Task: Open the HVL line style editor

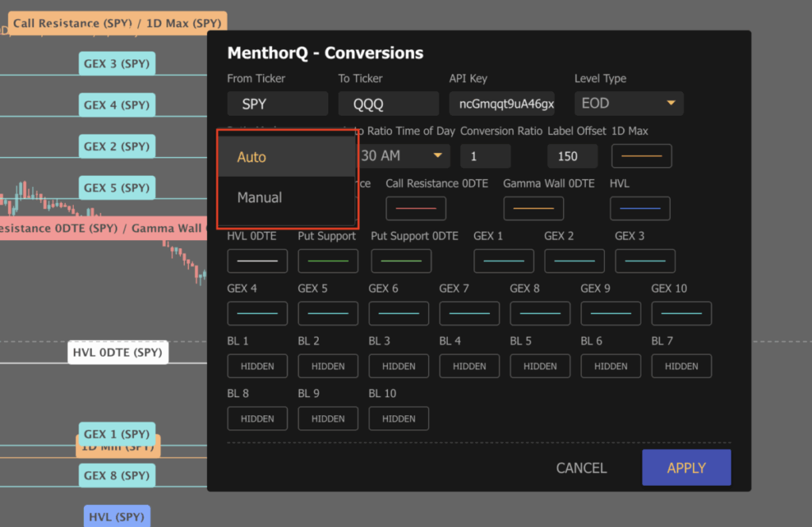Action: click(640, 208)
